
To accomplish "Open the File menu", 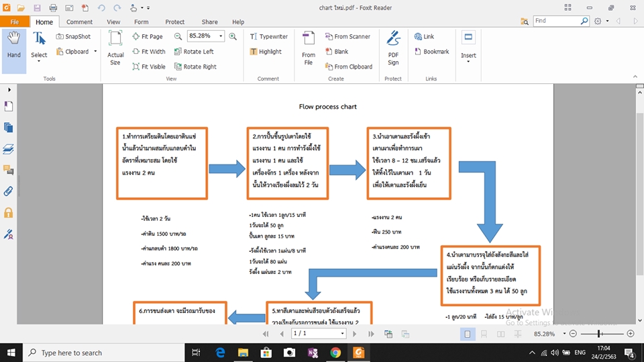I will (15, 21).
